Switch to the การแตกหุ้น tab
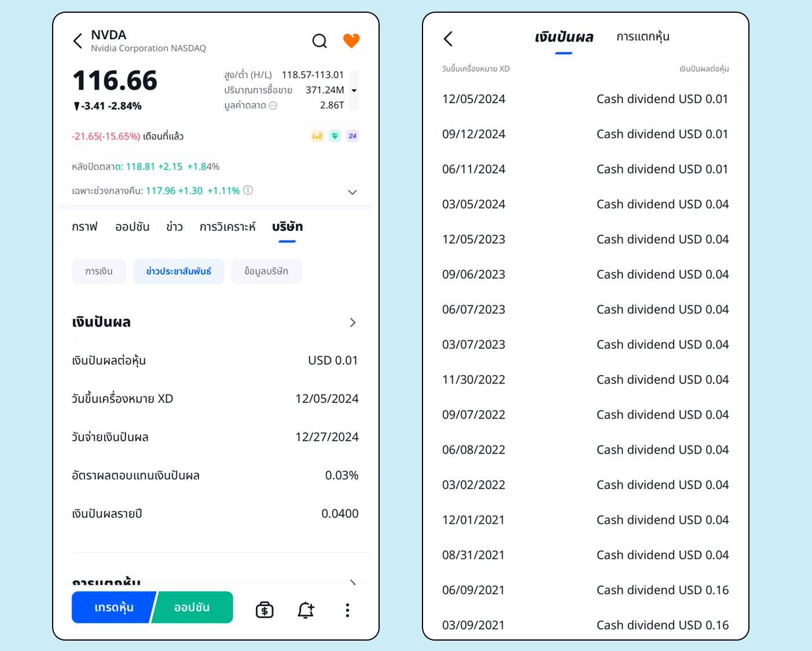 pos(642,37)
